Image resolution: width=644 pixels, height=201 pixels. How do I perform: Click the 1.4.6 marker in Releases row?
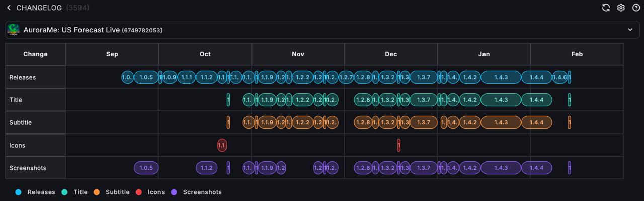(559, 77)
